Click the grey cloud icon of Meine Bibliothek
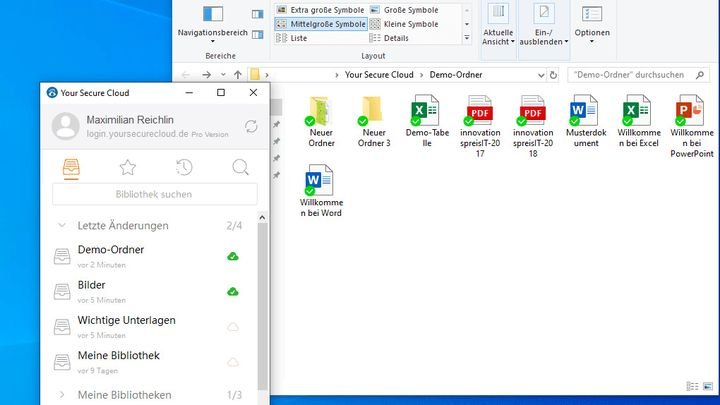This screenshot has height=405, width=720. point(233,362)
